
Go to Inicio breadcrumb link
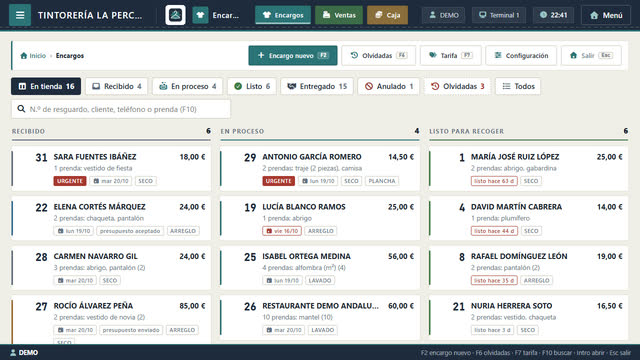click(x=38, y=56)
